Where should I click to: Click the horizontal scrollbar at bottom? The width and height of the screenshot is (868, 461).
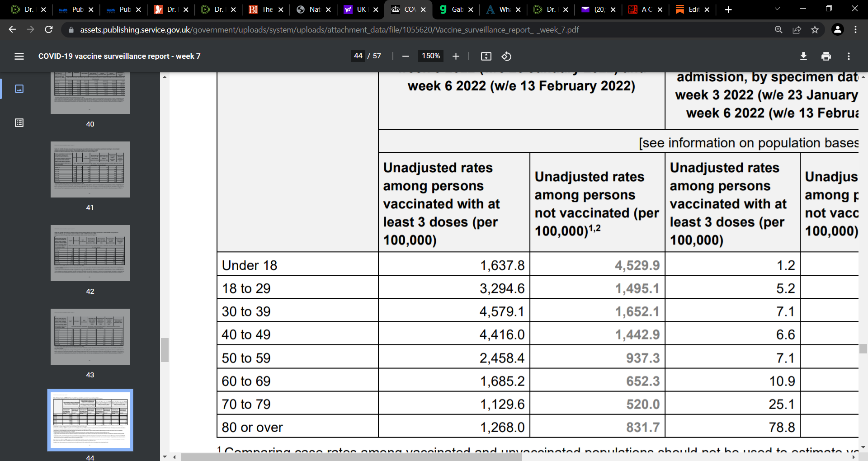pyautogui.click(x=352, y=457)
